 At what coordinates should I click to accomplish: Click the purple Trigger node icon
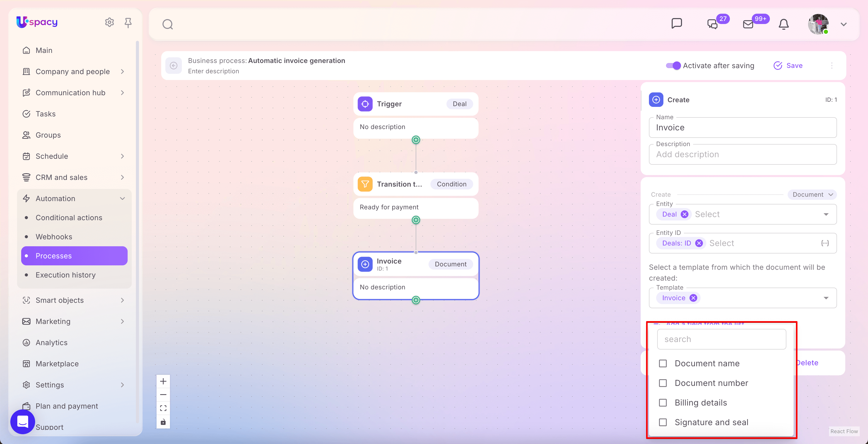[365, 104]
